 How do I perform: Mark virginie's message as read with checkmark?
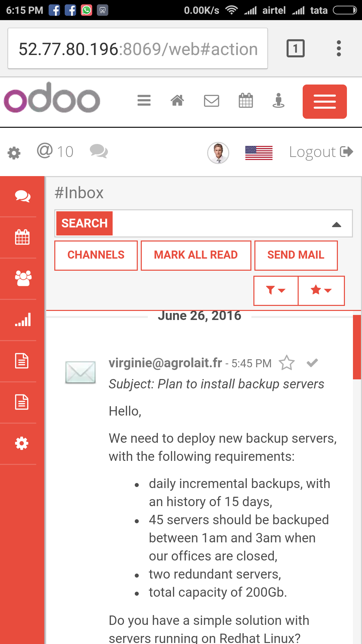click(x=312, y=363)
